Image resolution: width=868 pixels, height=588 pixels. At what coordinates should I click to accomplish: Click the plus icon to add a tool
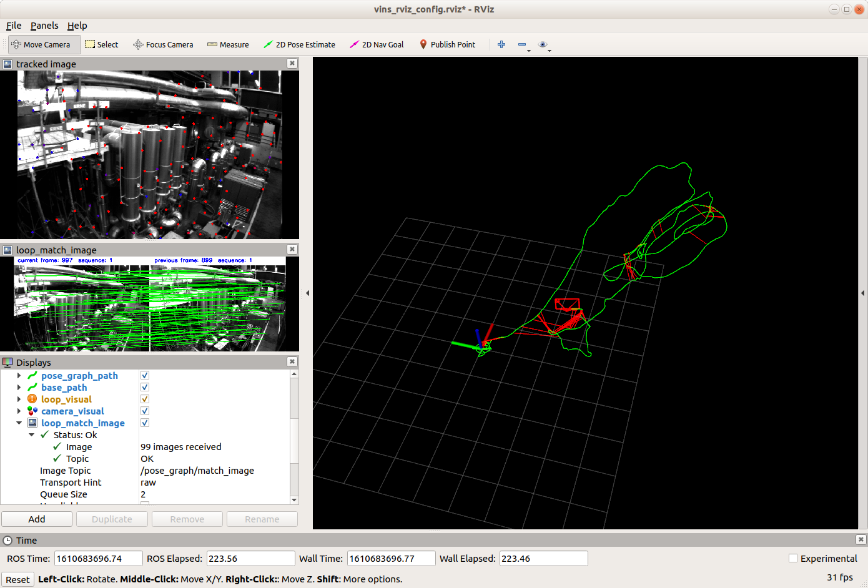(x=501, y=44)
